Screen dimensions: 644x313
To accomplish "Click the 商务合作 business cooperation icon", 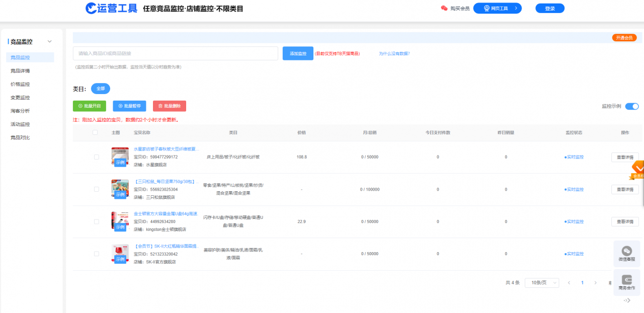I will coord(626,282).
